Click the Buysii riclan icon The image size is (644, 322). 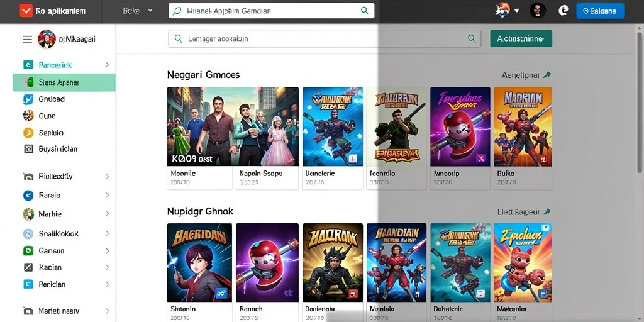coord(28,149)
